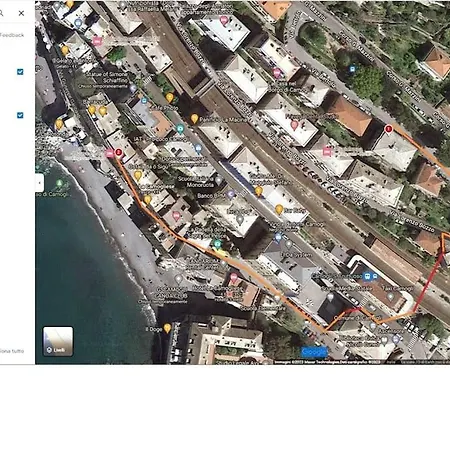Viewport: 450px width, 450px height.
Task: Open the yellow Bar pin by the railway
Action: pos(279,210)
